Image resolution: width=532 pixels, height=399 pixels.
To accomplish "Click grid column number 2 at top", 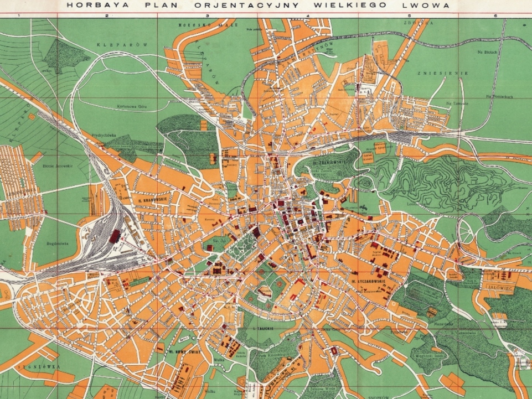I will click(x=106, y=16).
